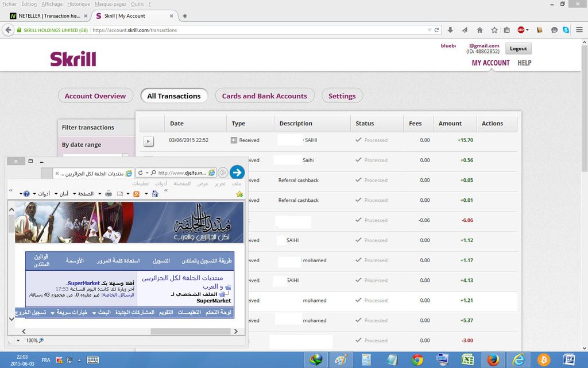Expand the 03/06/2015 22:52 transaction row

tap(149, 141)
